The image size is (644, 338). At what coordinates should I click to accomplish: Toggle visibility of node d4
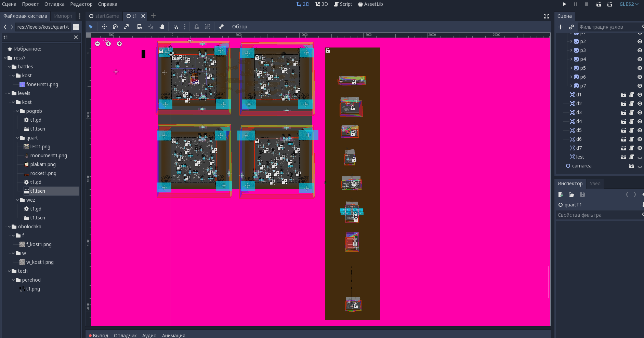640,121
